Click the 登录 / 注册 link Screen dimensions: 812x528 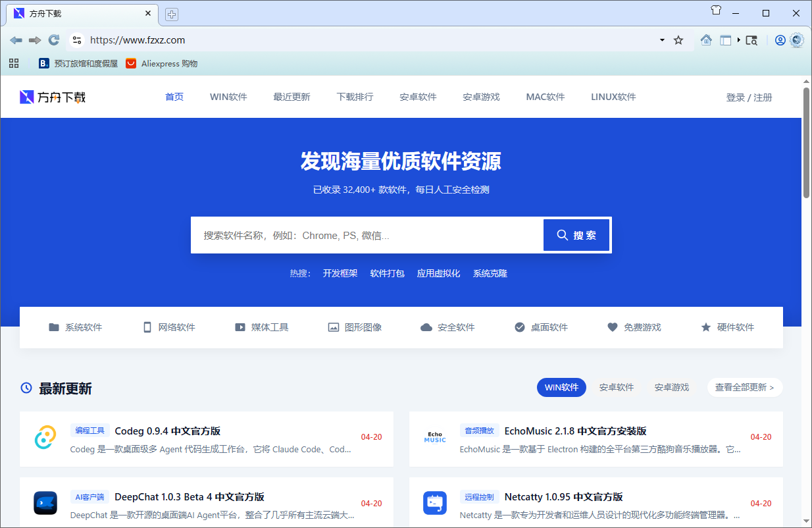click(749, 96)
